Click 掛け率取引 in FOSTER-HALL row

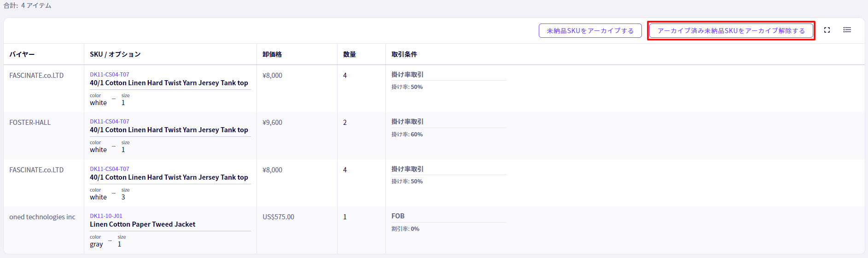point(408,122)
